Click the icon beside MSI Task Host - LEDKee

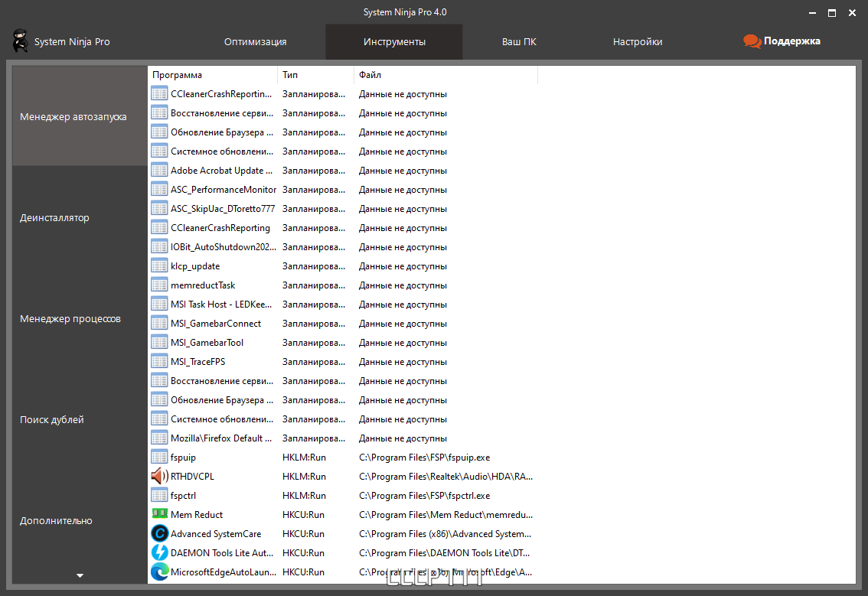tap(159, 305)
